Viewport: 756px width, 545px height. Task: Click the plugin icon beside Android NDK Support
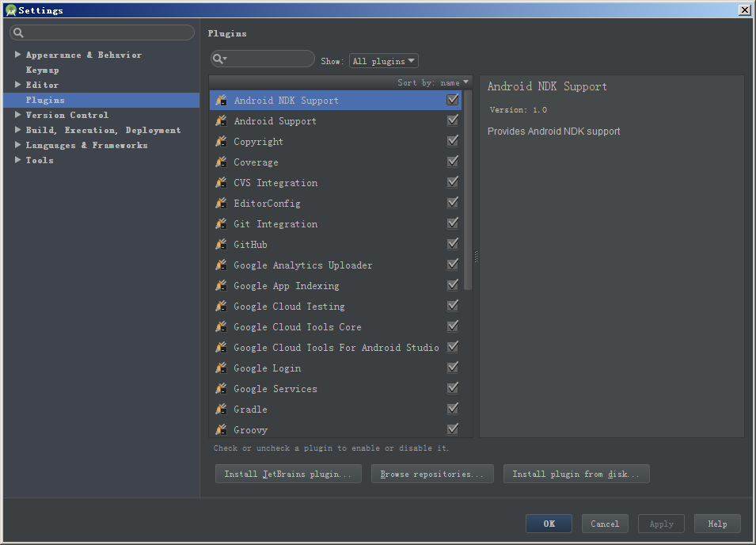222,101
